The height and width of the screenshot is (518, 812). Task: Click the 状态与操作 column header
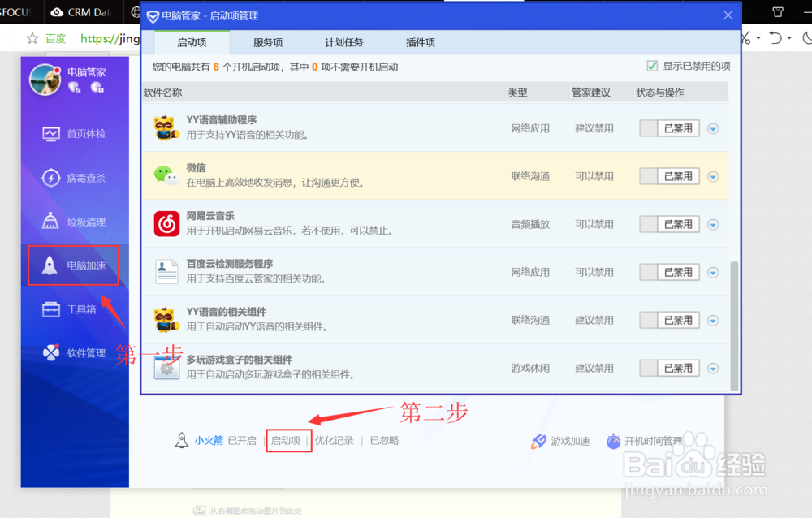(659, 93)
